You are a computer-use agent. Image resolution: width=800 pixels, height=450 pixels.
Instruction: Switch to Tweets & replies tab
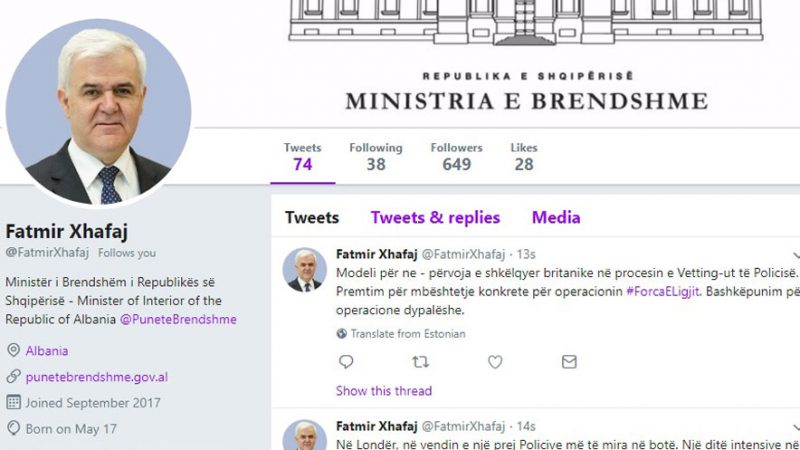[435, 217]
